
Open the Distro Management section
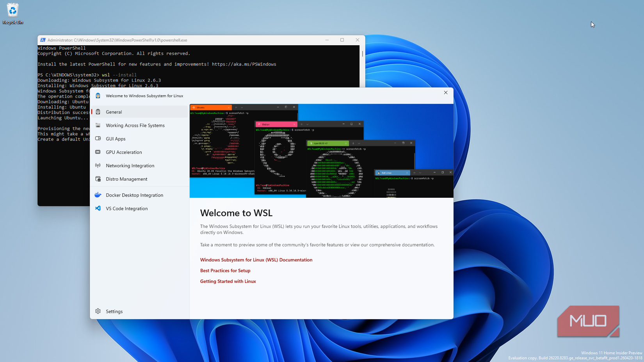(140, 179)
